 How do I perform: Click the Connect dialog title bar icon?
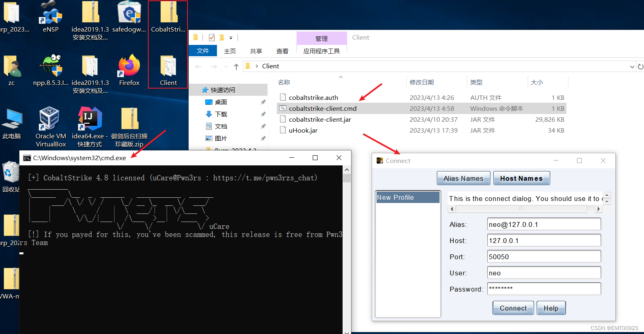tap(380, 161)
